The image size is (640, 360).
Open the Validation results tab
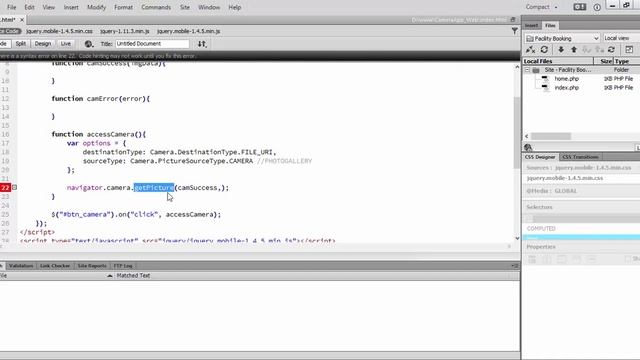click(x=21, y=266)
